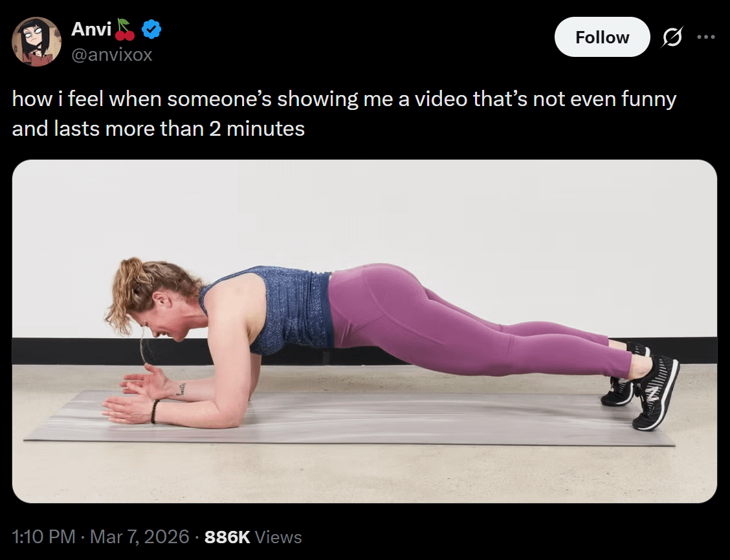Click the Views label

[278, 537]
